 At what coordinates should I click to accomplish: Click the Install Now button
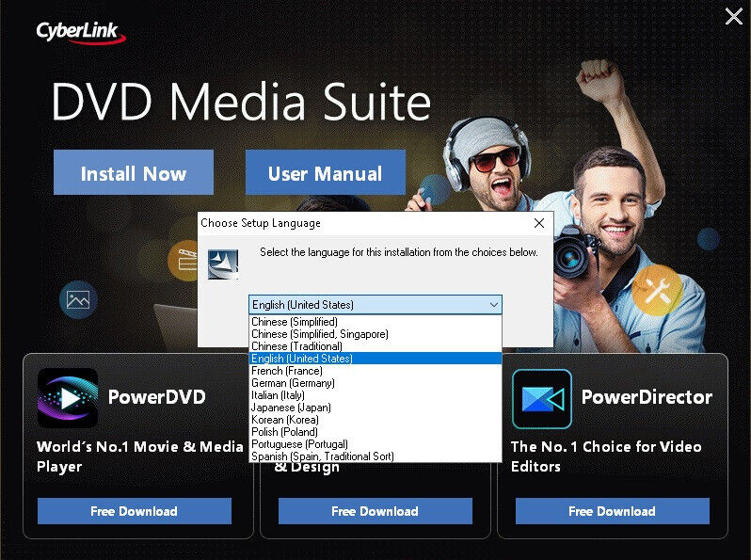click(x=134, y=172)
